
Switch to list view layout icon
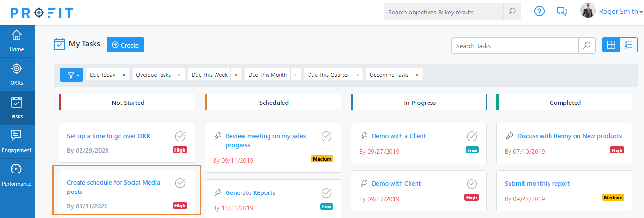(x=629, y=45)
